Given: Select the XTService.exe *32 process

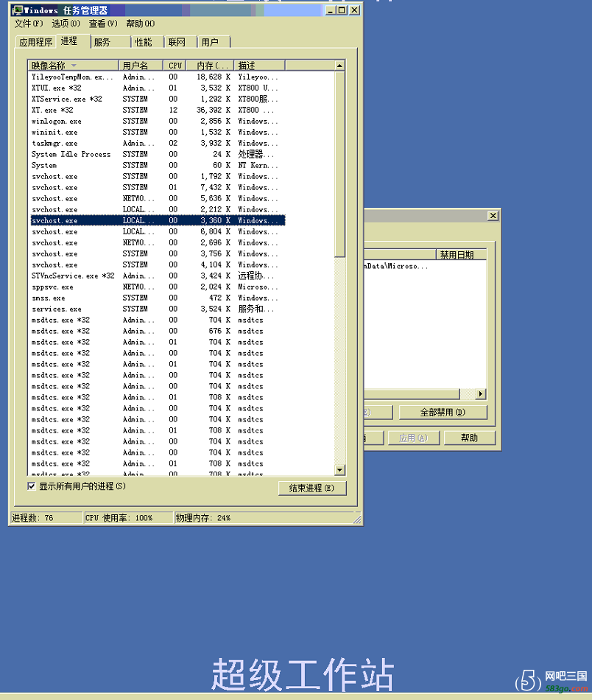Looking at the screenshot, I should pyautogui.click(x=158, y=99).
